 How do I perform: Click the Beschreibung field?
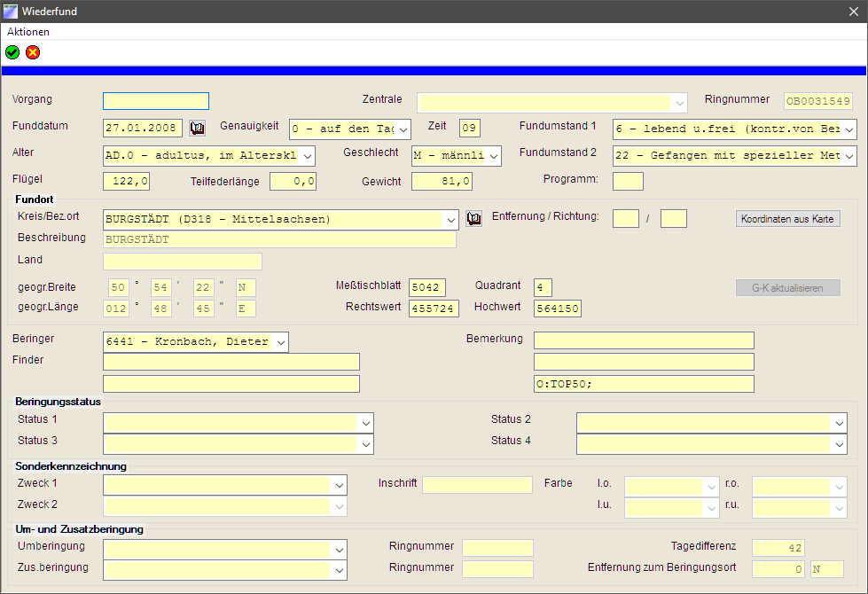point(279,239)
